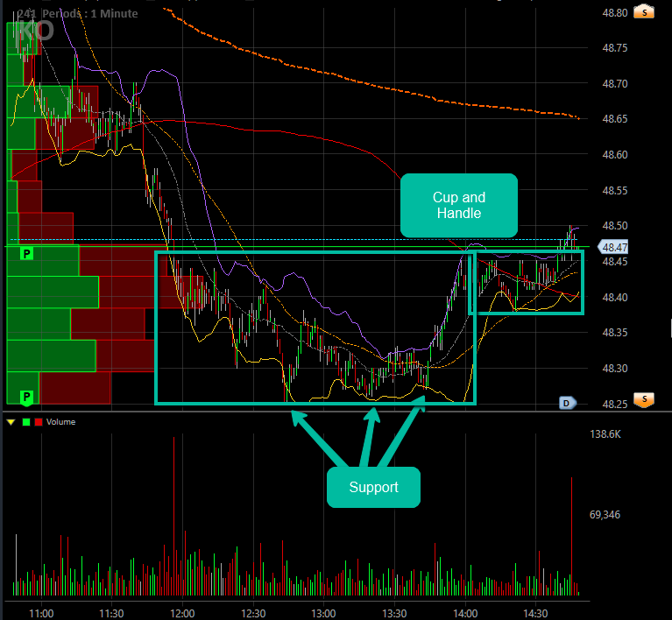
Task: Click the 69,346 volume axis label
Action: tap(605, 515)
